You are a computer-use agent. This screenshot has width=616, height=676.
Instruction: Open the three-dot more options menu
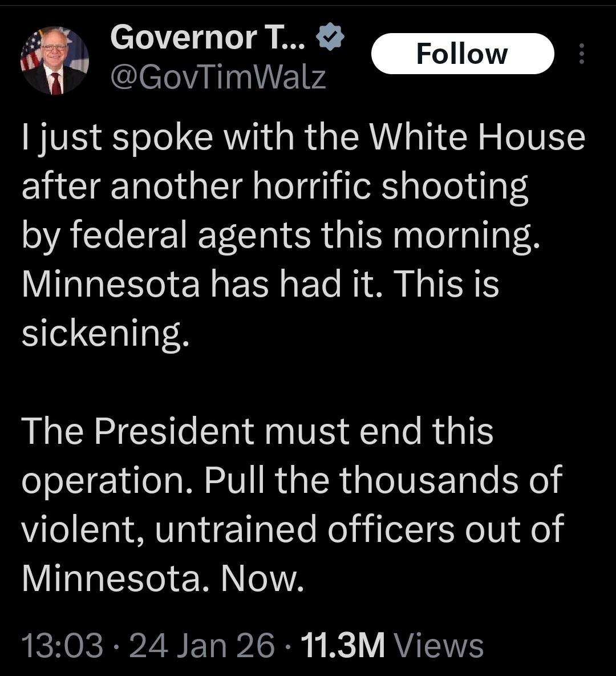click(581, 54)
